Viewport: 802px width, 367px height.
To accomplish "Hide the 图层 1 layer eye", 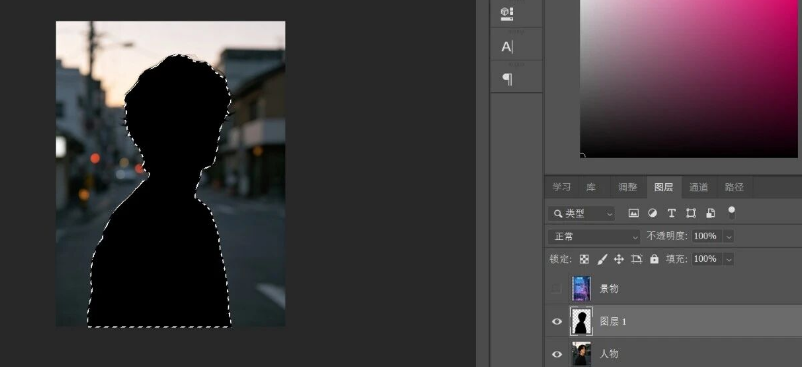I will [x=556, y=322].
